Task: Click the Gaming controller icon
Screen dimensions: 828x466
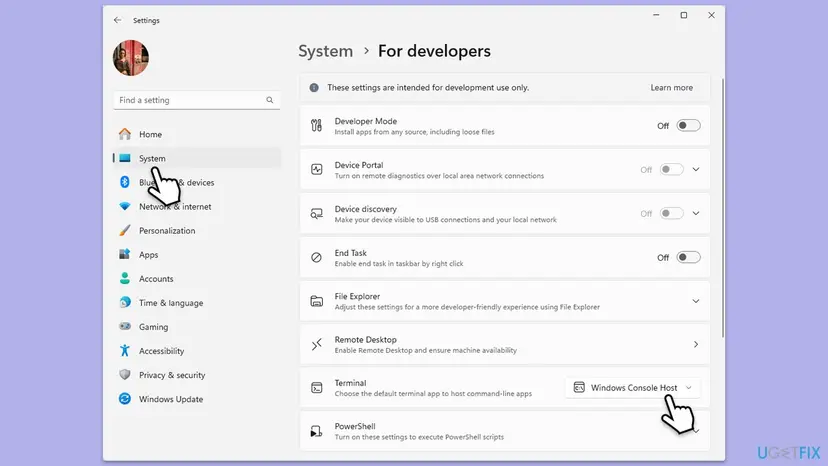Action: pyautogui.click(x=125, y=326)
